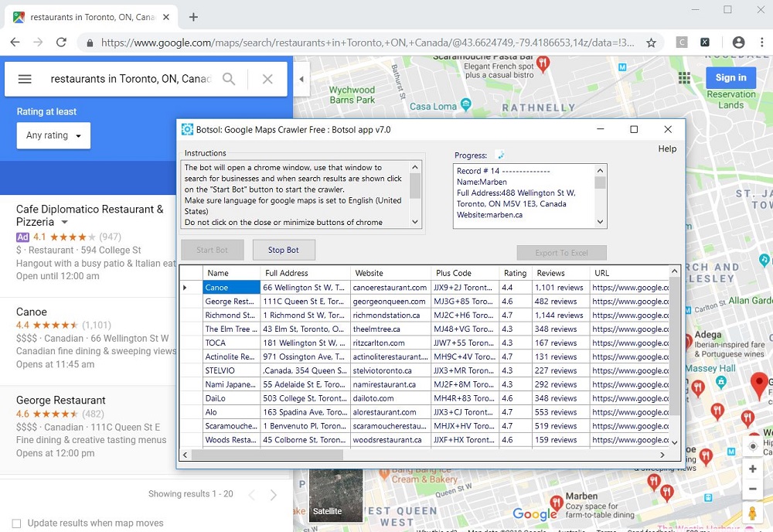Close the restaurants in Toronto tab
Screen dimensions: 773x532
166,17
